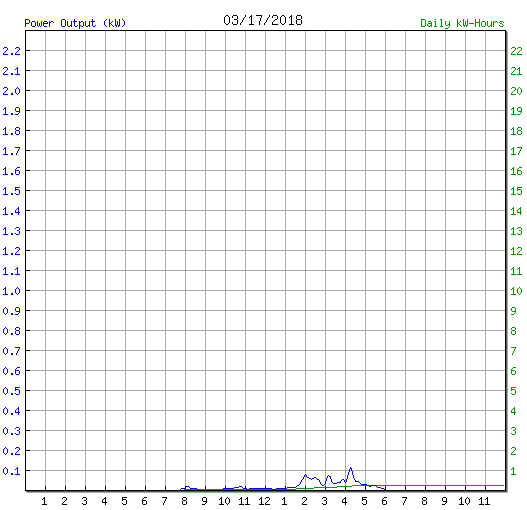Click the blue power bump at 2 PM
Viewport: 527px width, 510px height.
(x=305, y=475)
